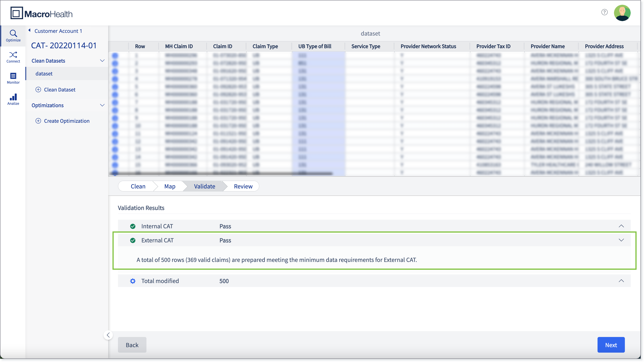Click the Total modified gear icon
This screenshot has height=362, width=644.
[x=133, y=281]
